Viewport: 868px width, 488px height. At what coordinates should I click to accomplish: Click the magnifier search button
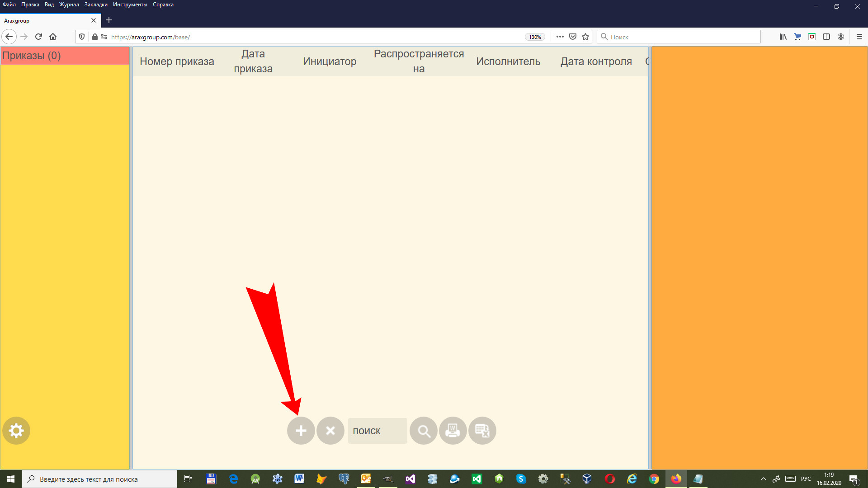coord(424,431)
